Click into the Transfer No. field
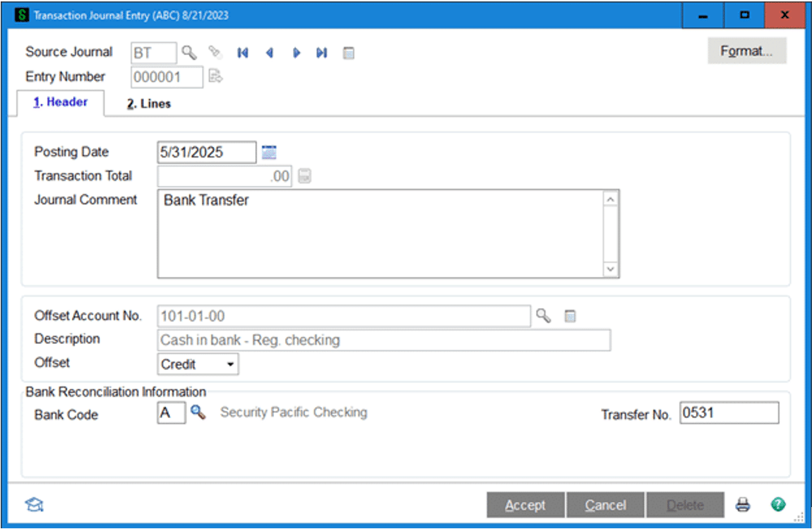Image resolution: width=812 pixels, height=529 pixels. [x=729, y=413]
